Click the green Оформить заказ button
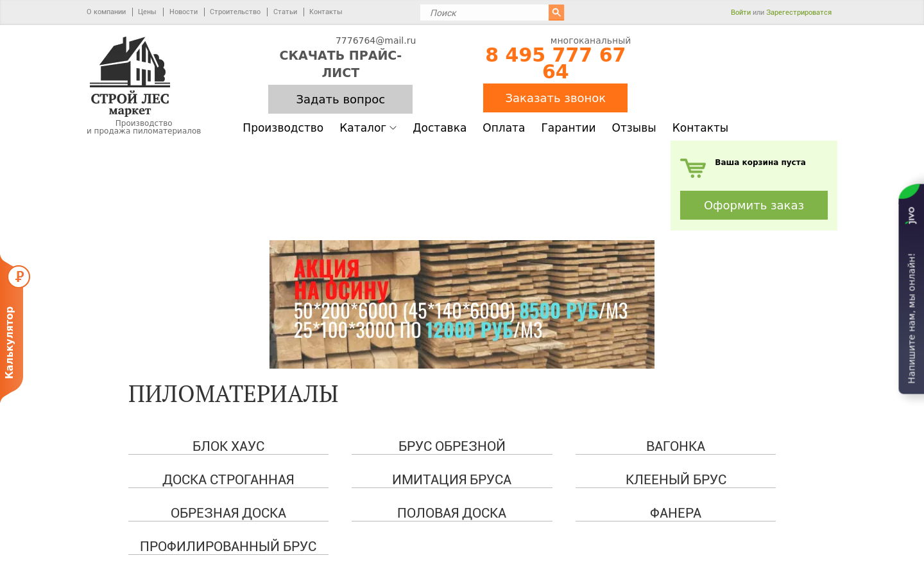924x578 pixels. pos(754,205)
